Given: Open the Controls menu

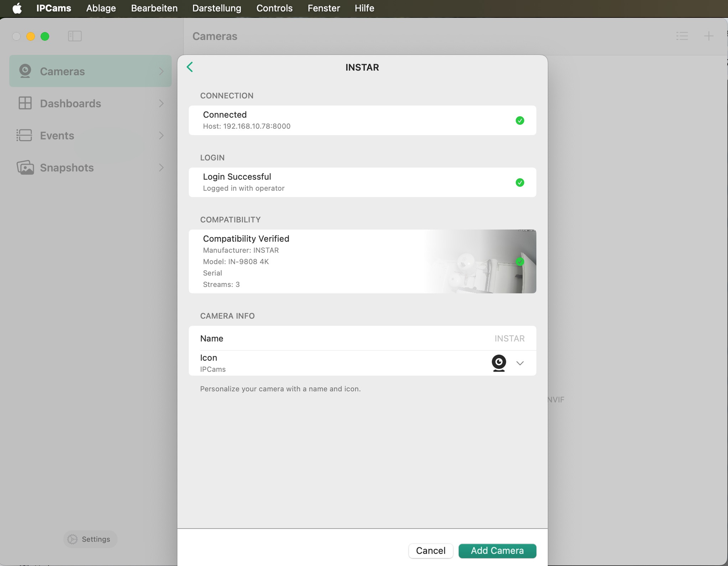Looking at the screenshot, I should 274,8.
